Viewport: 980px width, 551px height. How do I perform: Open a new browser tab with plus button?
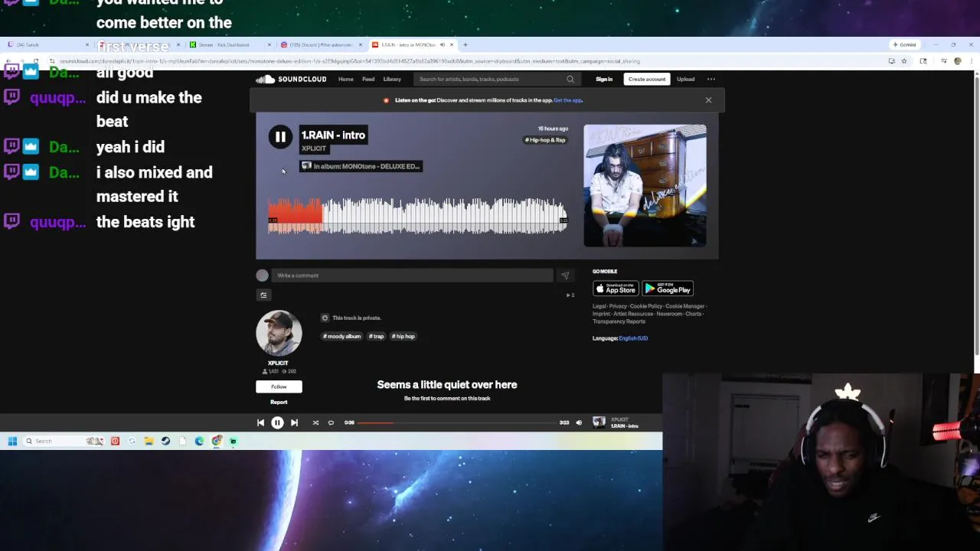pyautogui.click(x=465, y=44)
